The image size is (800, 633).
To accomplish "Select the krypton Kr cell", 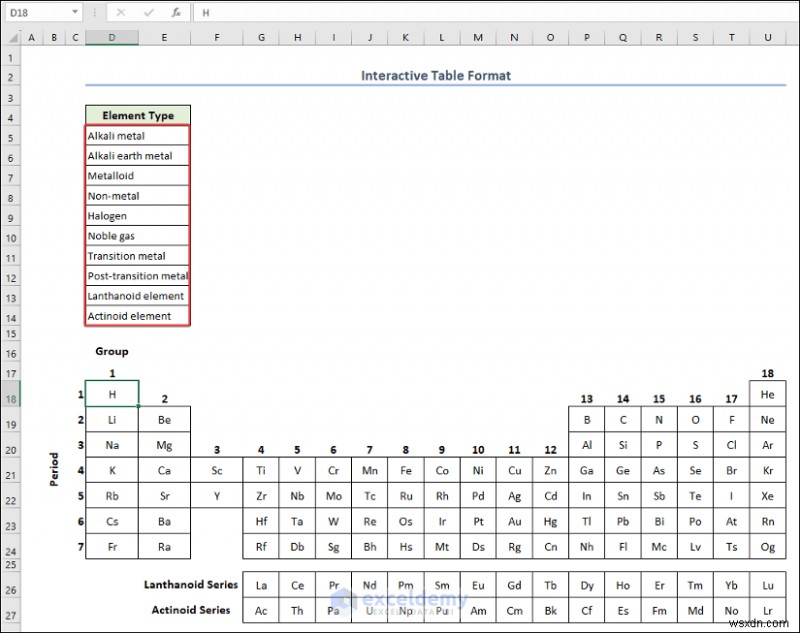I will pyautogui.click(x=767, y=470).
